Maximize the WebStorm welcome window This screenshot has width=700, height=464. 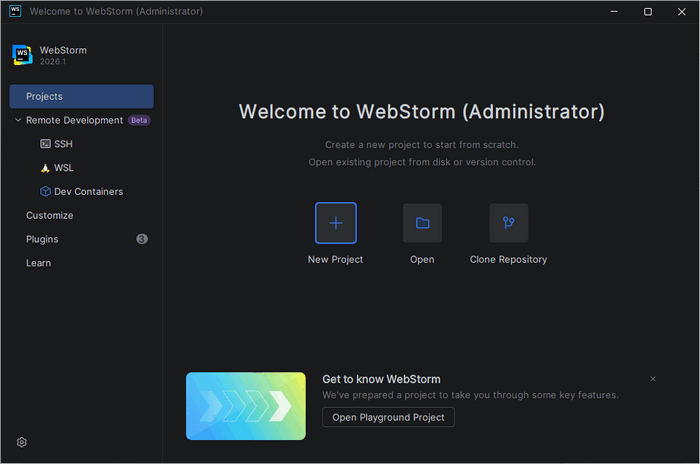pos(647,12)
